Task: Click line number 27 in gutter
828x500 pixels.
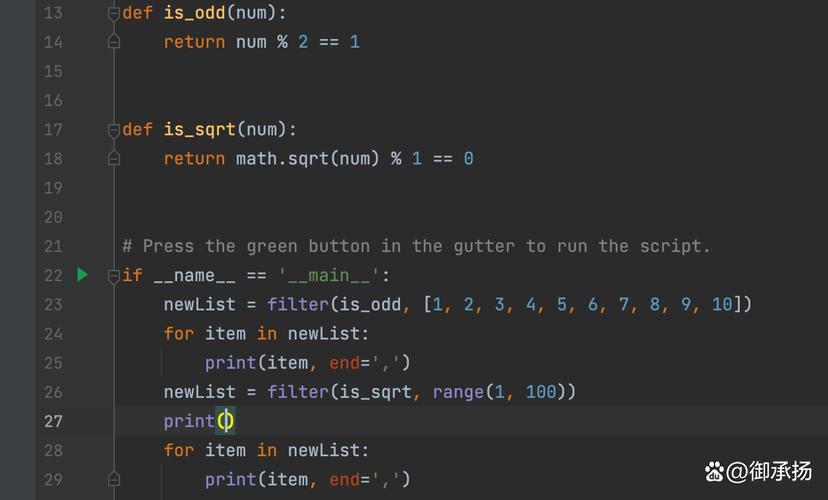Action: pyautogui.click(x=53, y=421)
